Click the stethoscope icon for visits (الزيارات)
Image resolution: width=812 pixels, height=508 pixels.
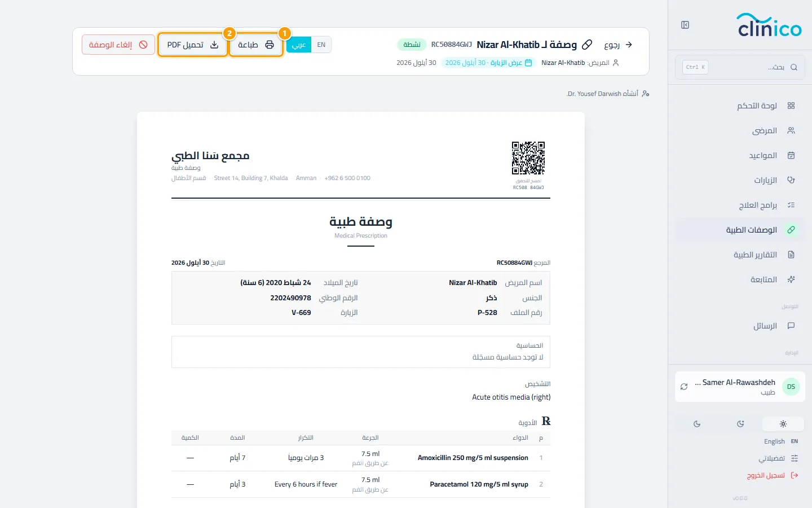pos(791,180)
